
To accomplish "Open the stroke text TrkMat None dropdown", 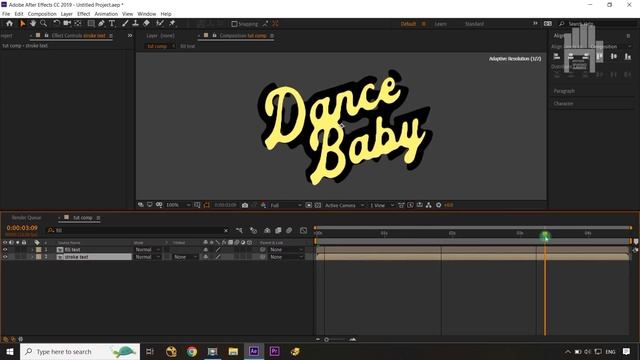I will (x=185, y=257).
